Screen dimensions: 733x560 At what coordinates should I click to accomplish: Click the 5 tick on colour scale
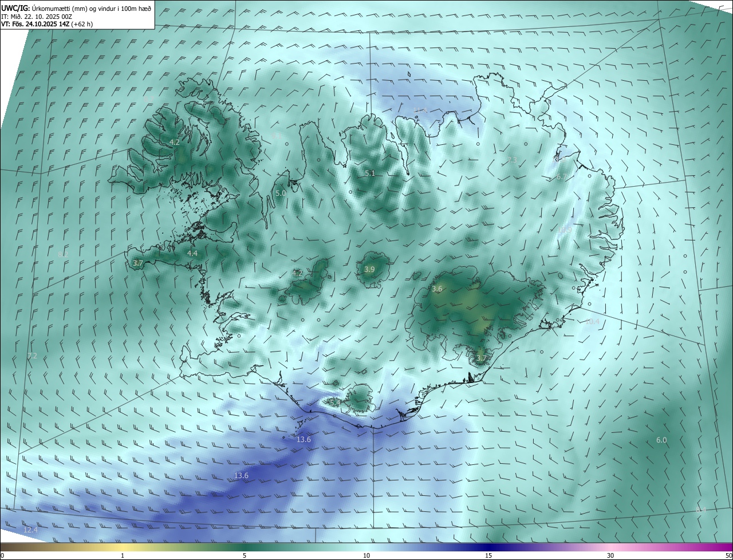(x=245, y=556)
